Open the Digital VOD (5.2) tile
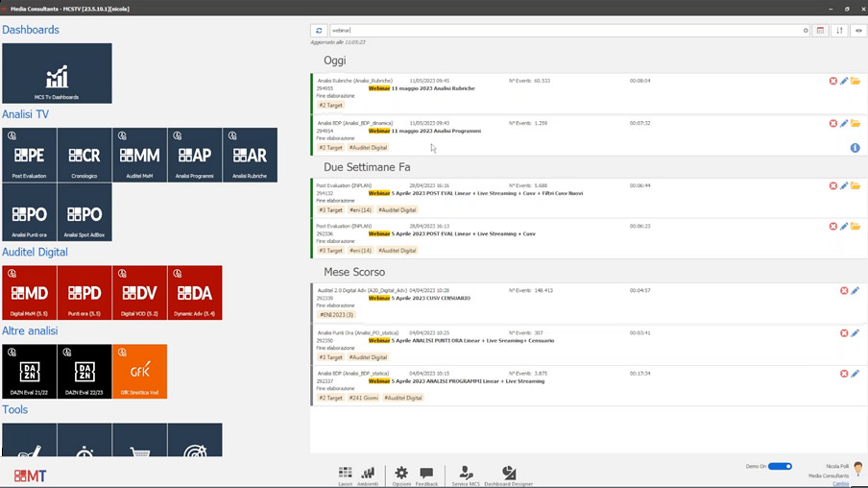868x488 pixels. [x=139, y=293]
